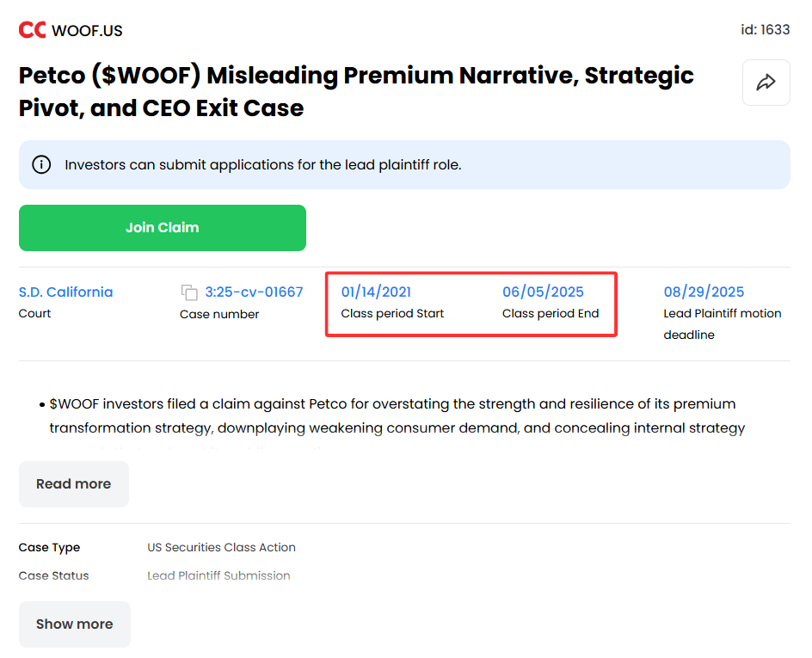Viewport: 812px width, 658px height.
Task: Copy the case number using copy icon
Action: coord(189,292)
